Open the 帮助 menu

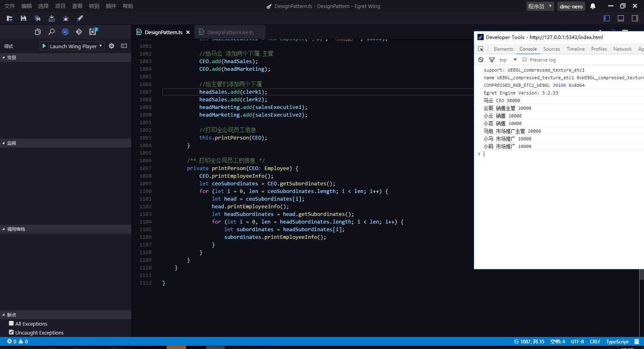click(x=128, y=6)
